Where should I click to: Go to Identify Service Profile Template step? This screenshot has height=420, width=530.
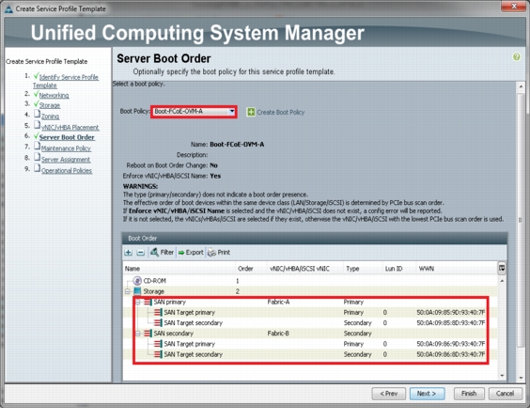pyautogui.click(x=66, y=81)
